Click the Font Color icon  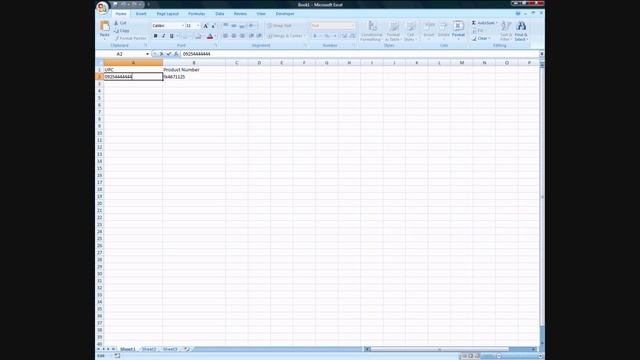coord(210,36)
